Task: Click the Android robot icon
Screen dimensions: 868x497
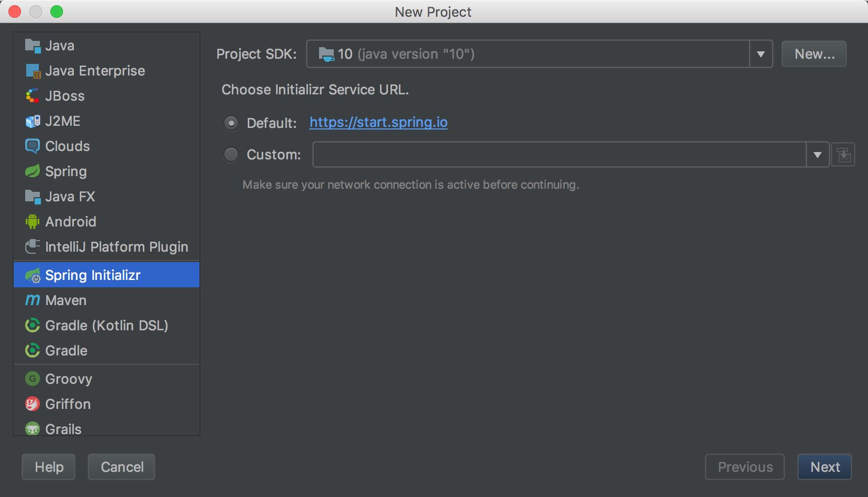Action: 33,222
